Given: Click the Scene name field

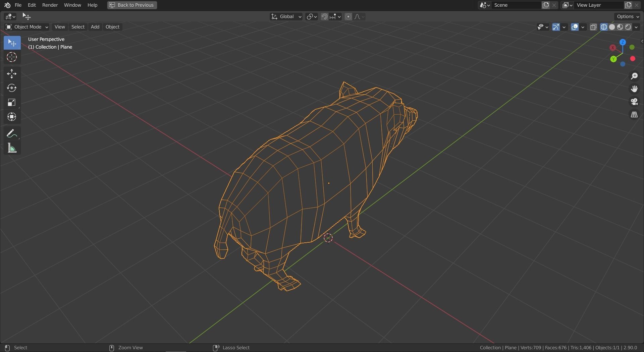Looking at the screenshot, I should pos(517,5).
